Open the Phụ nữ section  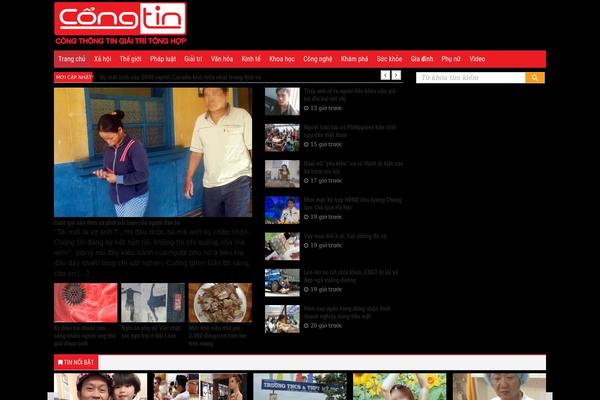click(451, 59)
